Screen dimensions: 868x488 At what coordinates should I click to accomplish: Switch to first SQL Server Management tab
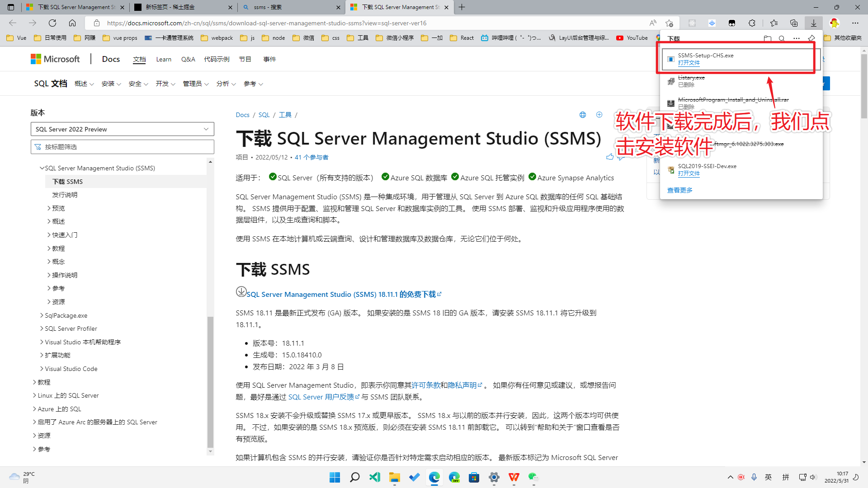(75, 7)
